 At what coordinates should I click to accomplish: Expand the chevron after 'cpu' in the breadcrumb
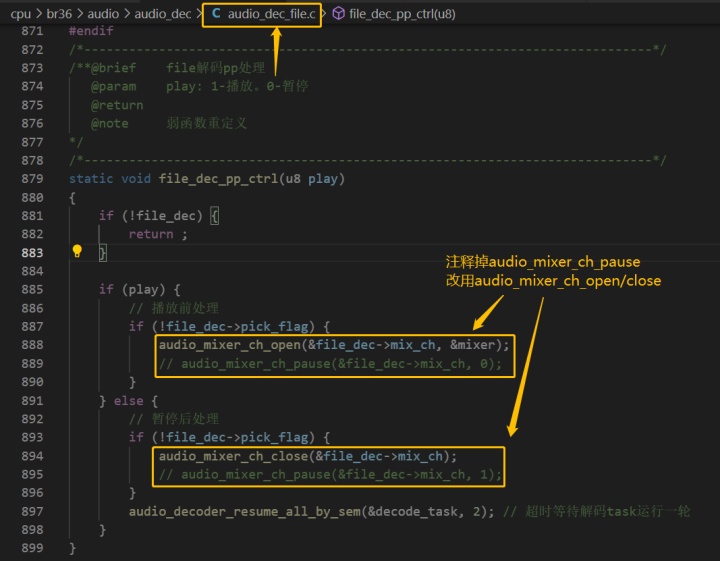point(39,14)
